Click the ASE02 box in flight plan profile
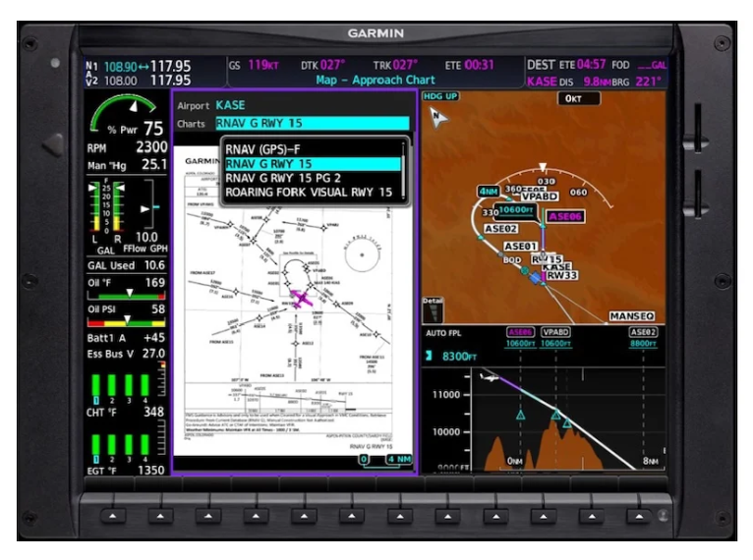This screenshot has width=753, height=560. pyautogui.click(x=643, y=332)
